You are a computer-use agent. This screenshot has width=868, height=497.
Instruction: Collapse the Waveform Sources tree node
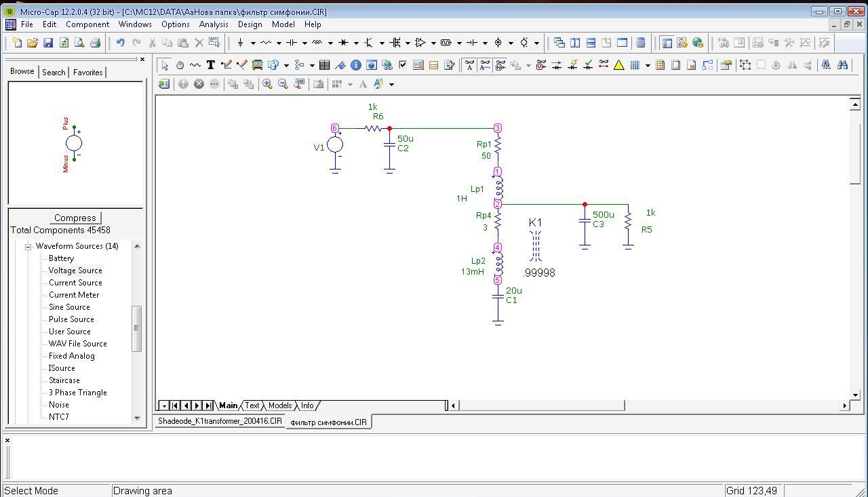click(x=28, y=247)
